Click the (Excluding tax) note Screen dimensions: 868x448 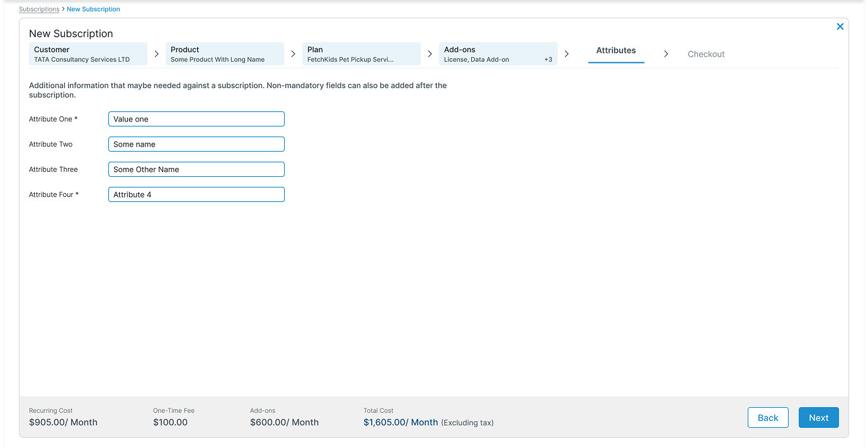tap(467, 423)
